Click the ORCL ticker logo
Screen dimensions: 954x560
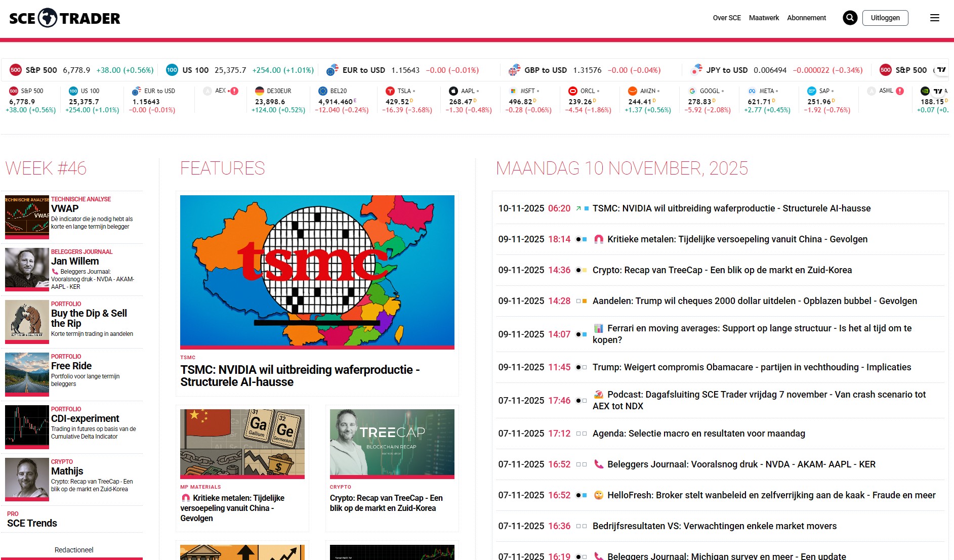tap(573, 91)
